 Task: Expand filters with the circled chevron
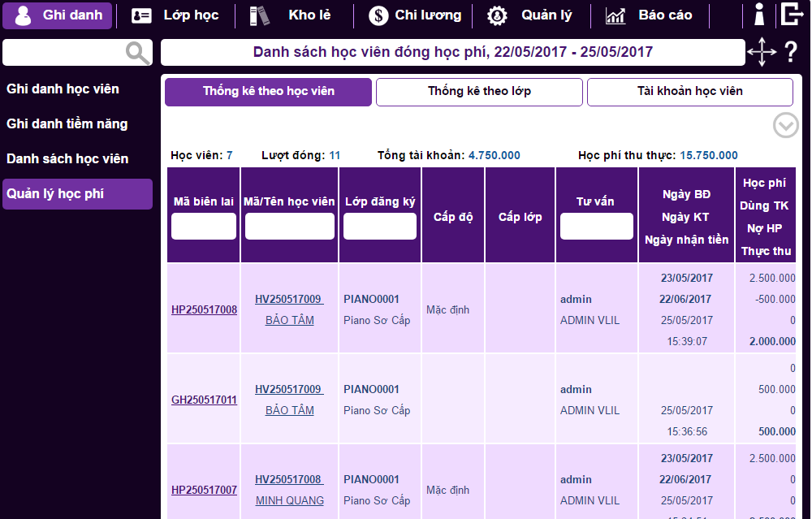(x=785, y=125)
